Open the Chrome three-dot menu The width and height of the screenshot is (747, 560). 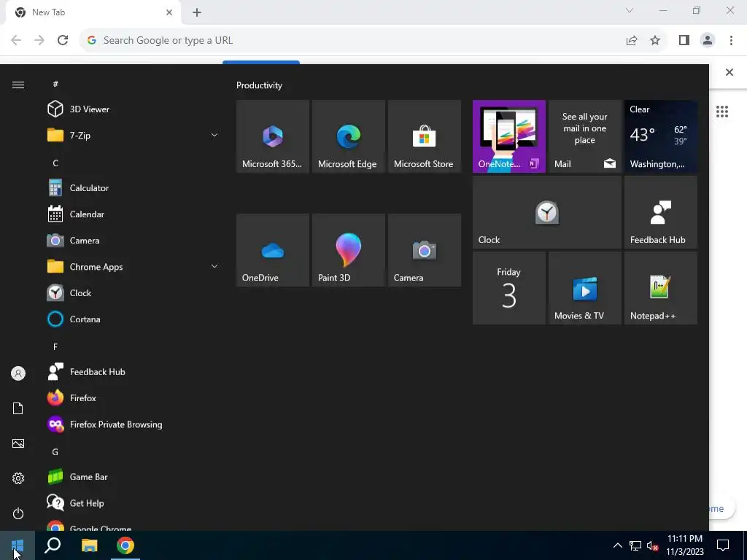tap(731, 41)
